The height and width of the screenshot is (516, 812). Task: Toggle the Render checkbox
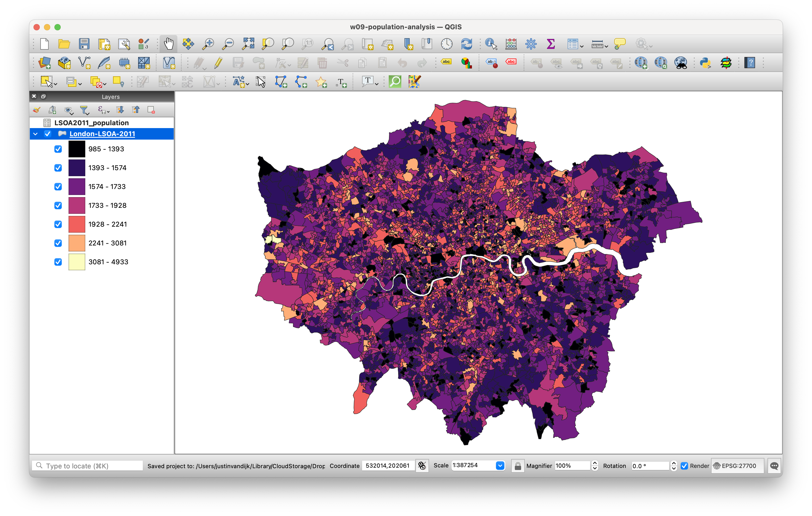click(684, 466)
